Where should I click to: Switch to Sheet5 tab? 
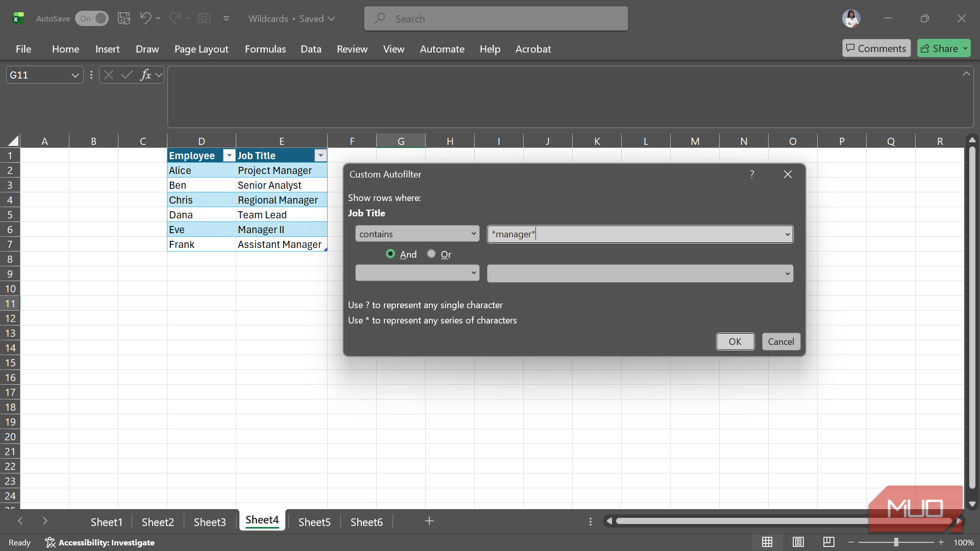coord(314,522)
